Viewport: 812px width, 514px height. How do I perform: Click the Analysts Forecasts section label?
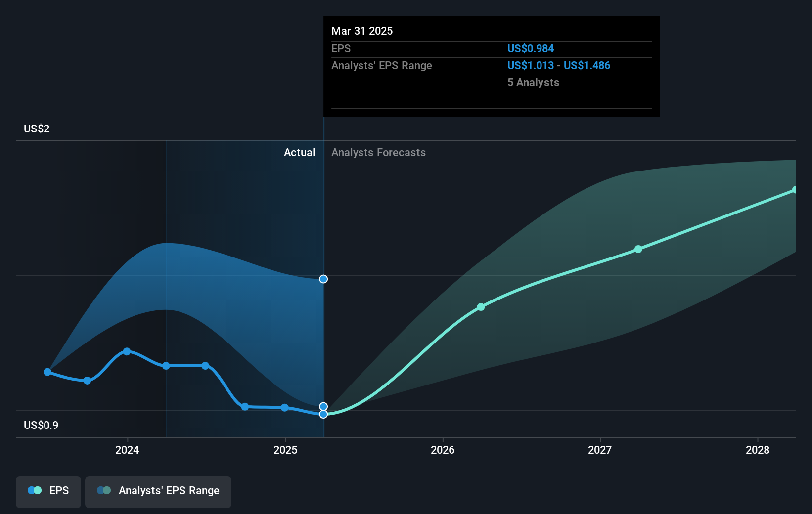pos(378,152)
